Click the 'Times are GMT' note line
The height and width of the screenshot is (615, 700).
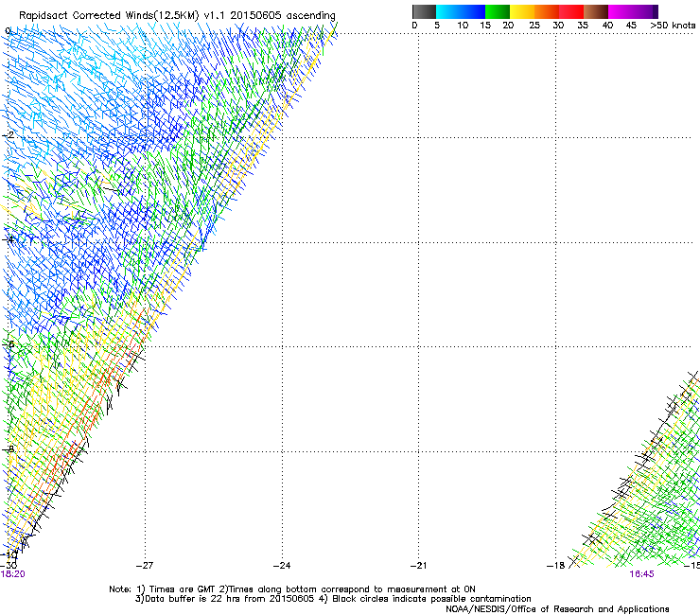tap(292, 589)
